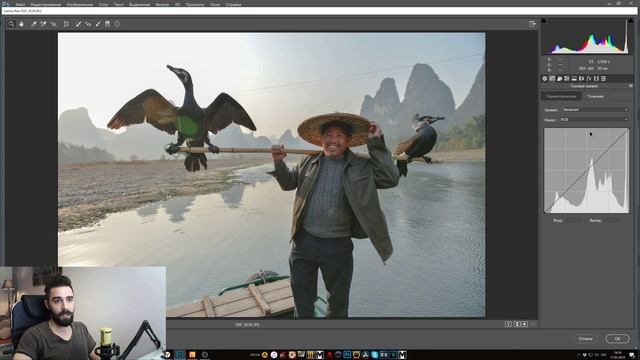The height and width of the screenshot is (360, 640).
Task: Select the Color Sampler tool
Action: [43, 24]
